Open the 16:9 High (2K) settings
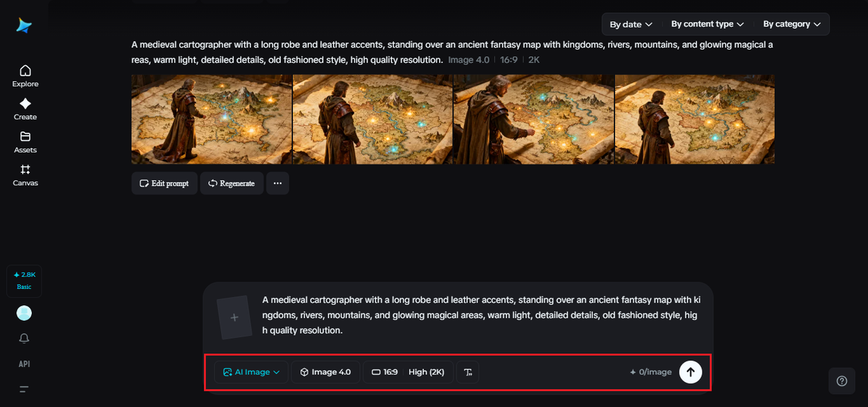868x407 pixels. pyautogui.click(x=408, y=372)
